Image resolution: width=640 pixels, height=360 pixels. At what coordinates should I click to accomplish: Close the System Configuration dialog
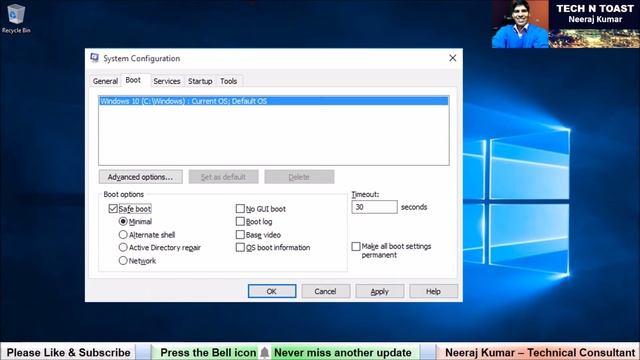point(453,58)
